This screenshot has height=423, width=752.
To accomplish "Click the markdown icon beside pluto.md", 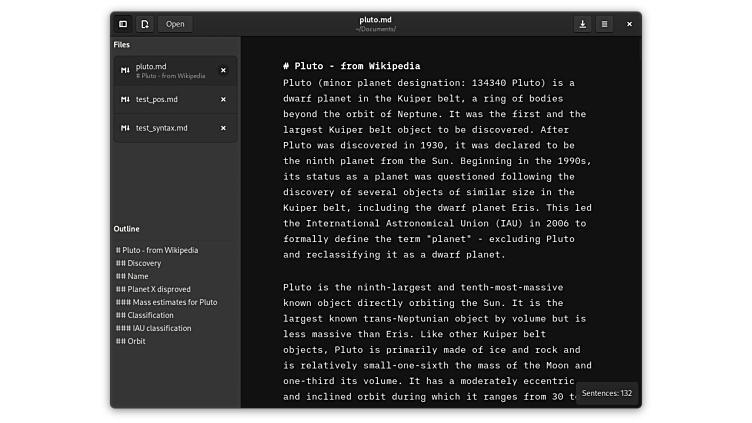I will point(125,70).
